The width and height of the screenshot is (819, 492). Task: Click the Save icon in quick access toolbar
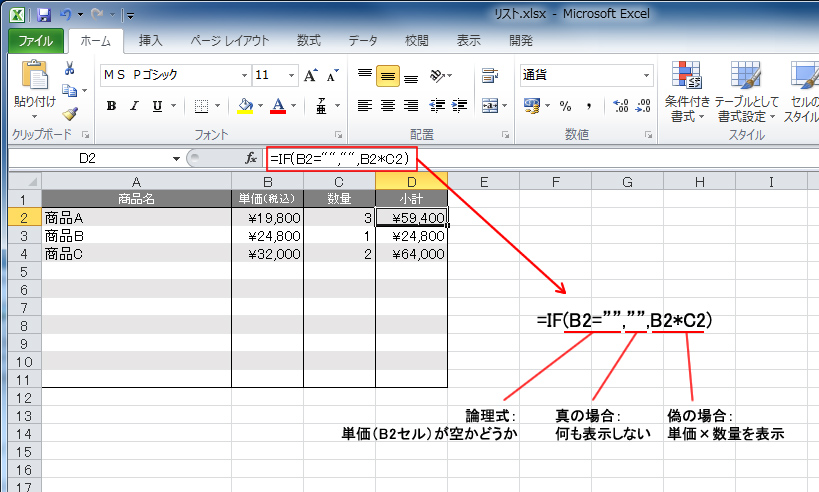point(44,15)
